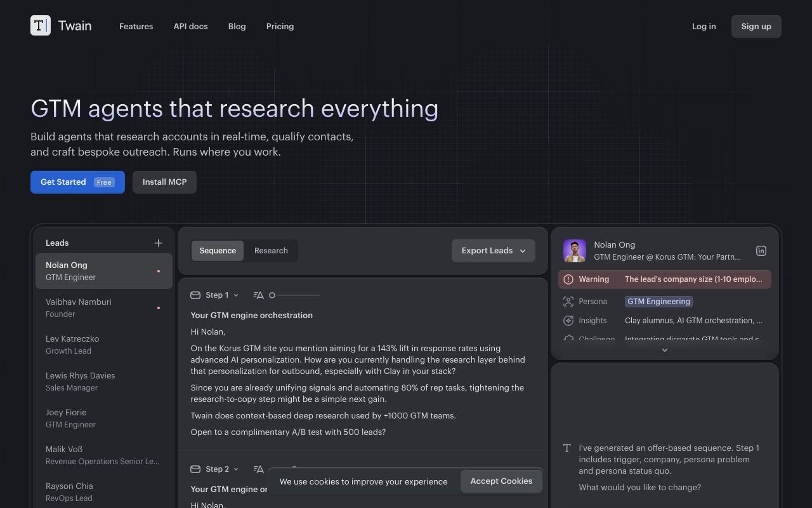The width and height of the screenshot is (812, 508).
Task: Click the red status dot on Nolan Ong
Action: click(x=159, y=271)
